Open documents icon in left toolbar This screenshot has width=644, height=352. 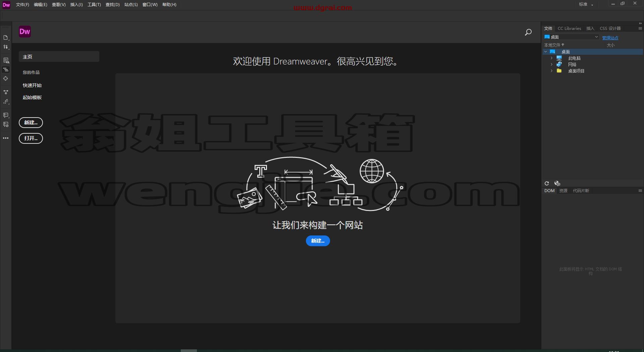[6, 38]
